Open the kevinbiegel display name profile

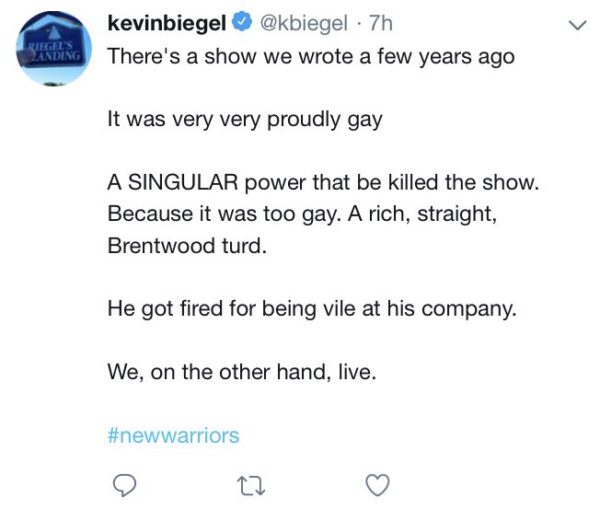click(x=168, y=24)
